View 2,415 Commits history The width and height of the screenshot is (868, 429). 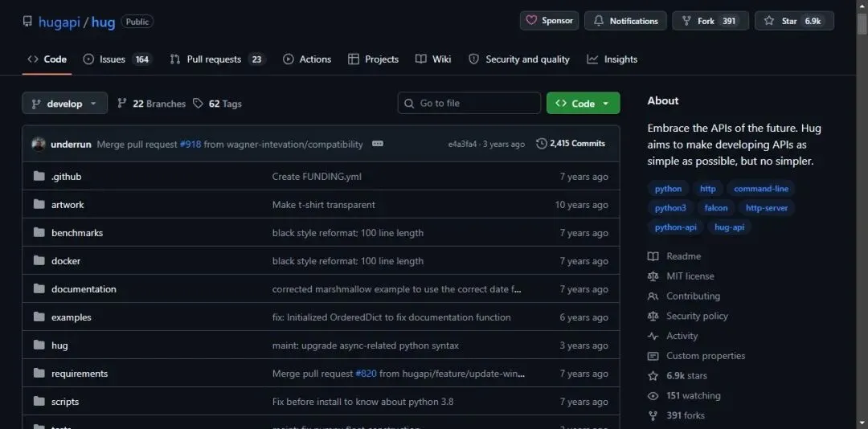(571, 143)
